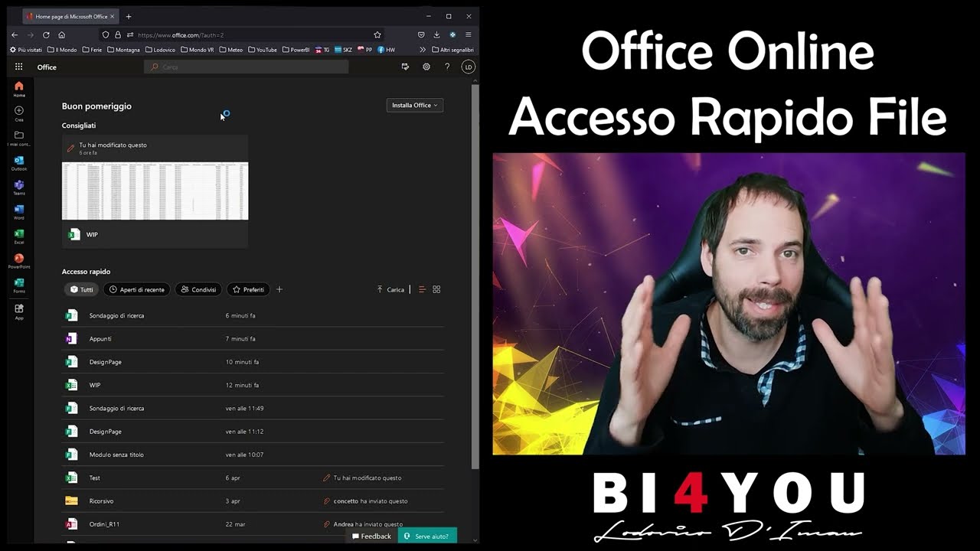This screenshot has width=980, height=551.
Task: Open DesignPage from 10 minuti fa
Action: click(x=253, y=362)
